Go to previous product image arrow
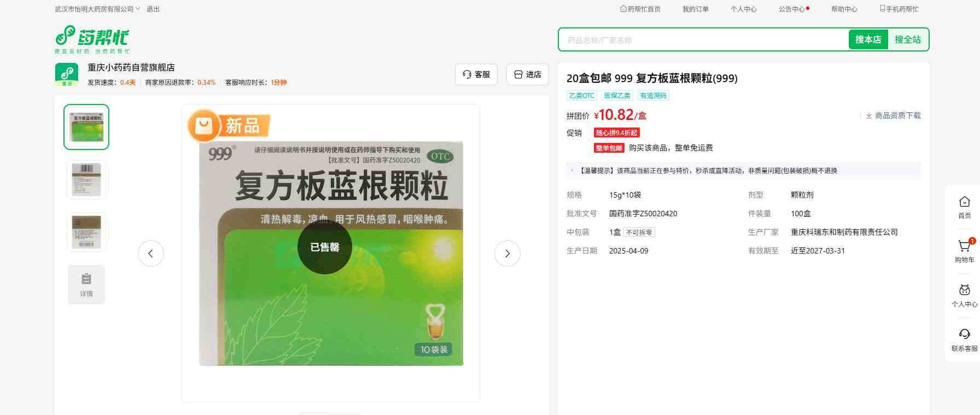980x415 pixels. (151, 253)
